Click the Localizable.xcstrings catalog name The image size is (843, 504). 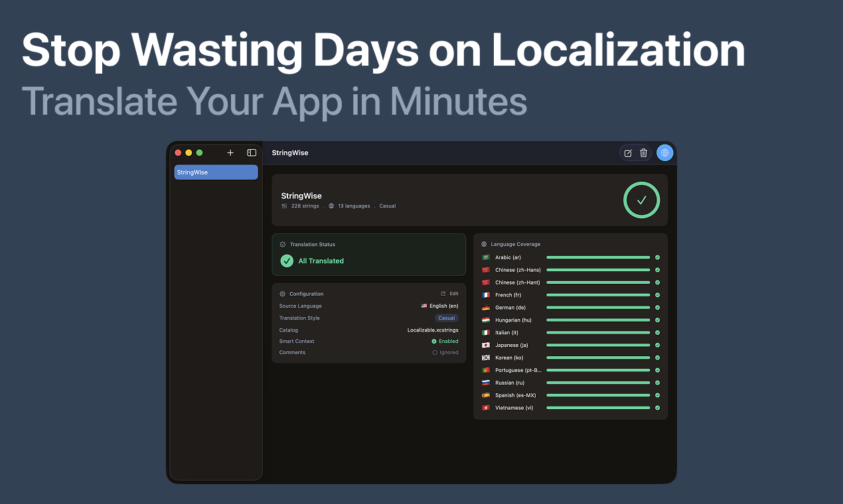click(x=433, y=330)
